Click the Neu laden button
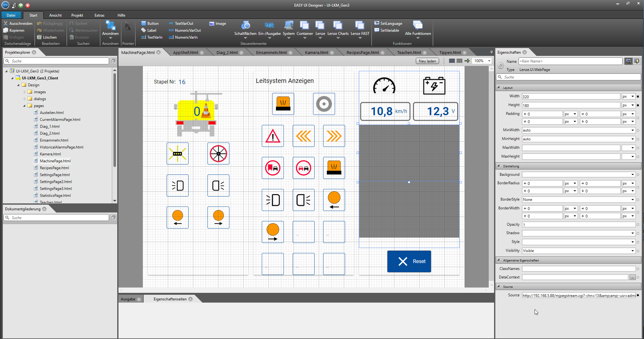644x339 pixels. pos(427,61)
